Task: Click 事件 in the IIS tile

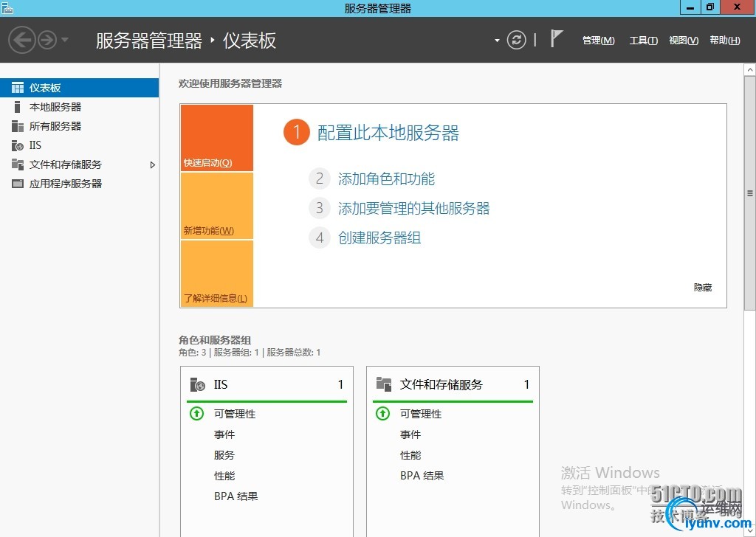Action: pyautogui.click(x=224, y=435)
